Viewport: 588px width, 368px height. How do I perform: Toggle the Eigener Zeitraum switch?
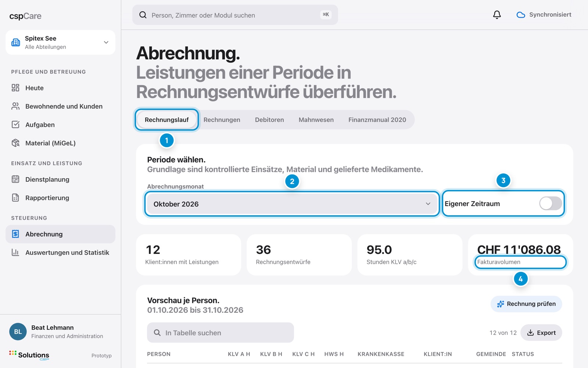551,203
